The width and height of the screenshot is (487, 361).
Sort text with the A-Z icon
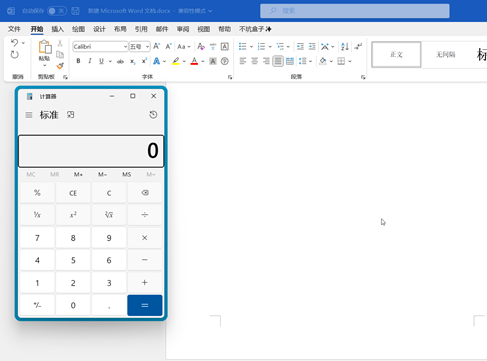[345, 46]
